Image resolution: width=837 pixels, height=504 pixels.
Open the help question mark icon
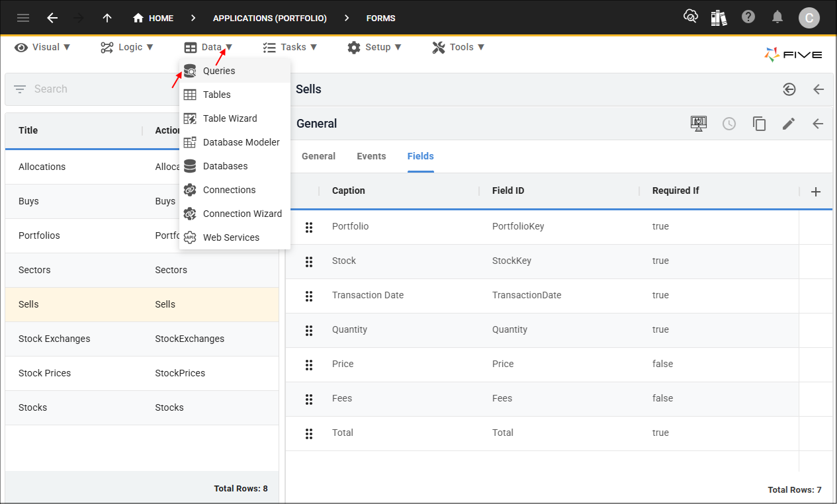(748, 17)
